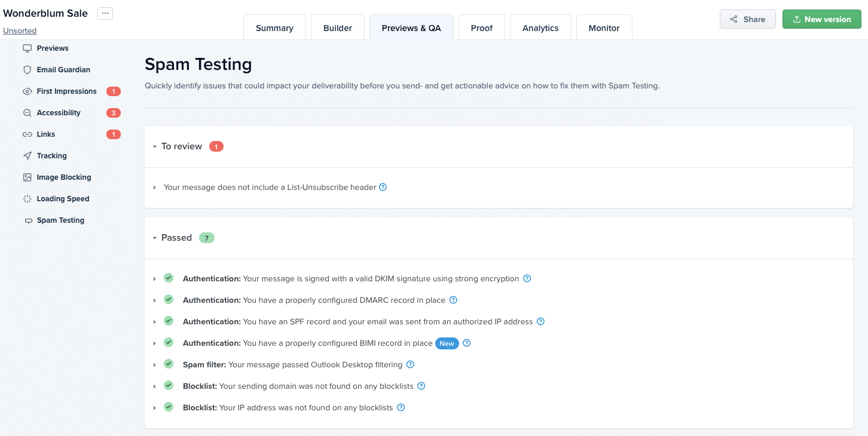Open help tooltip on List-Unsubscribe warning

pos(383,187)
